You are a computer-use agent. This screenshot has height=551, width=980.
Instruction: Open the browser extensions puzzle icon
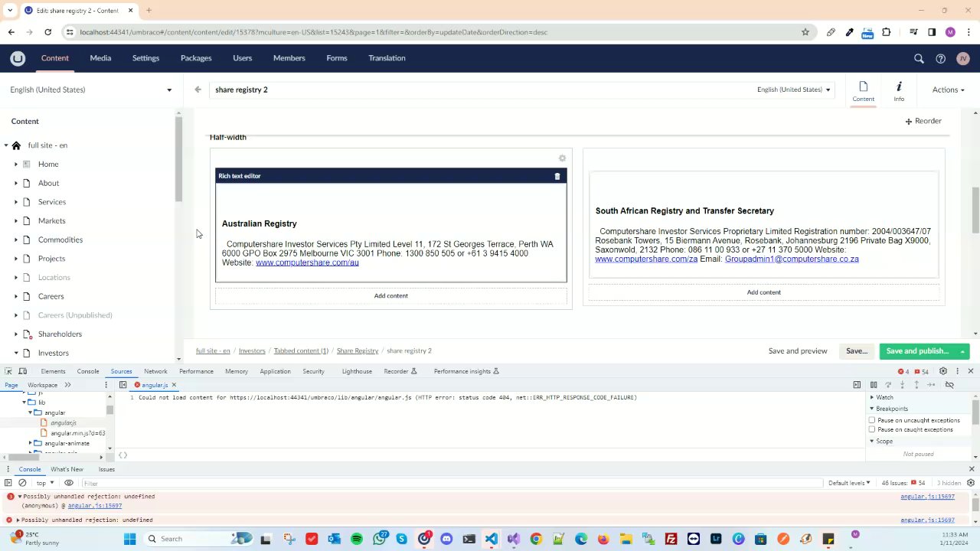[x=887, y=32]
